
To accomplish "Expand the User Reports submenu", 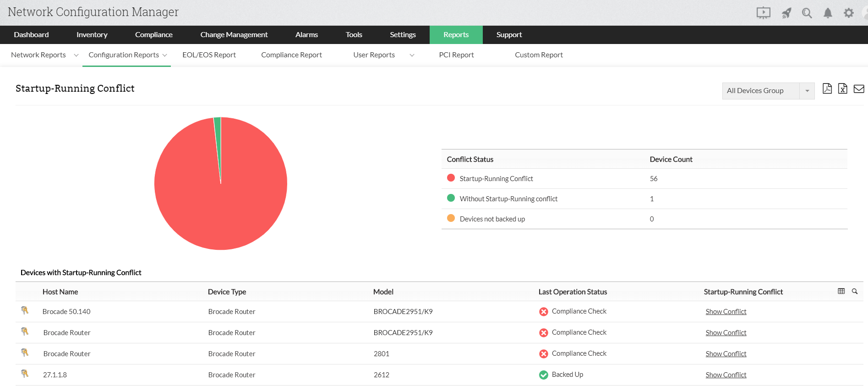I will pyautogui.click(x=412, y=55).
